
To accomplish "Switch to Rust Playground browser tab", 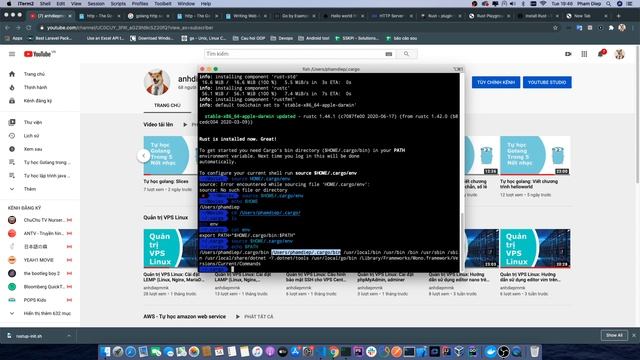I will 490,16.
